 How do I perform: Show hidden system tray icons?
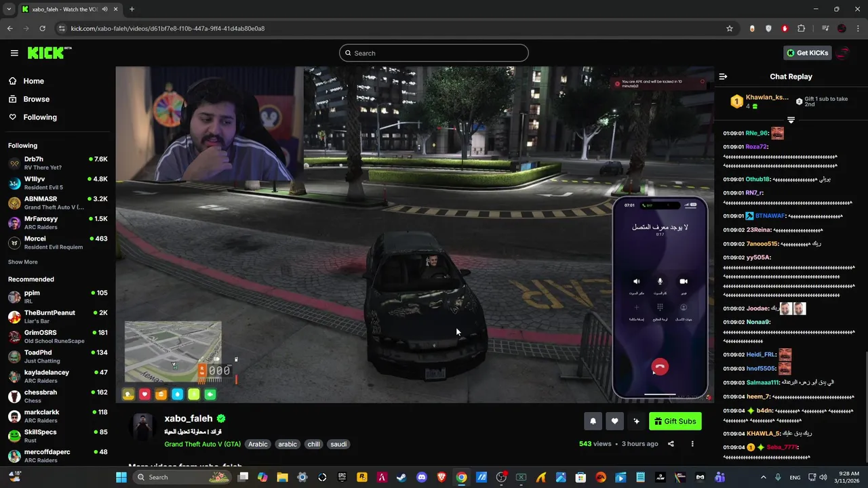(x=763, y=477)
